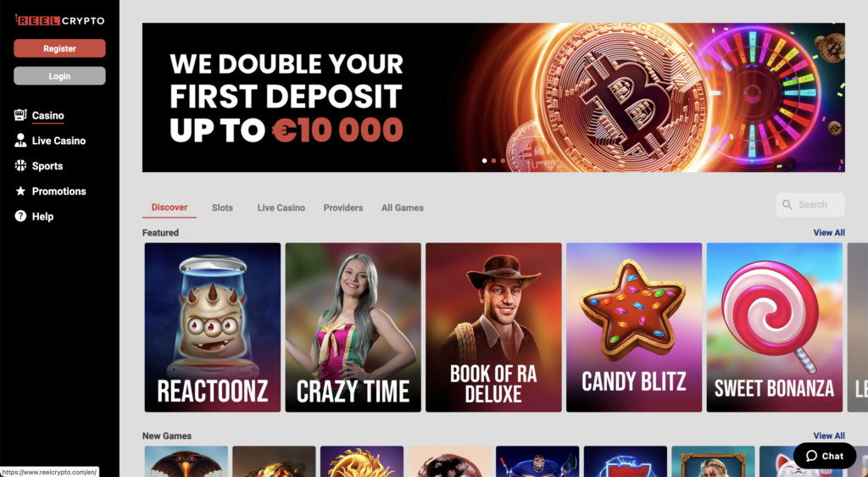The height and width of the screenshot is (477, 868).
Task: Select the third banner carousel dot
Action: 503,161
